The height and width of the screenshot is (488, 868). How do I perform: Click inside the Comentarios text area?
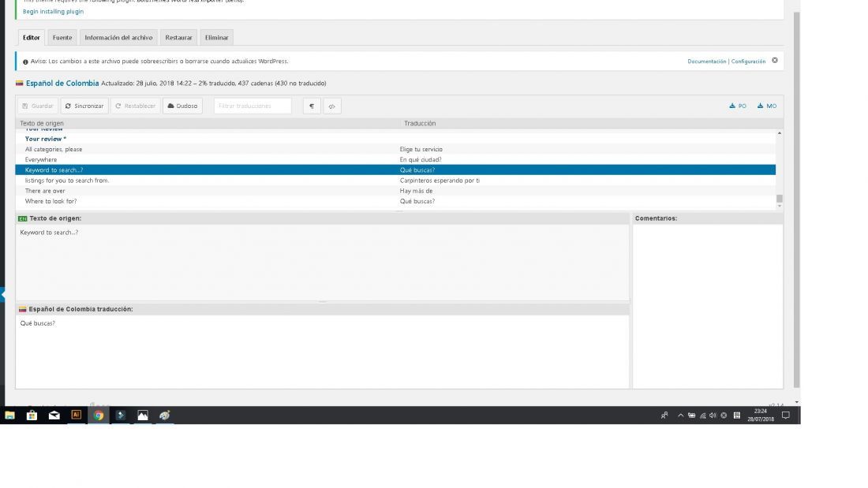tap(708, 306)
